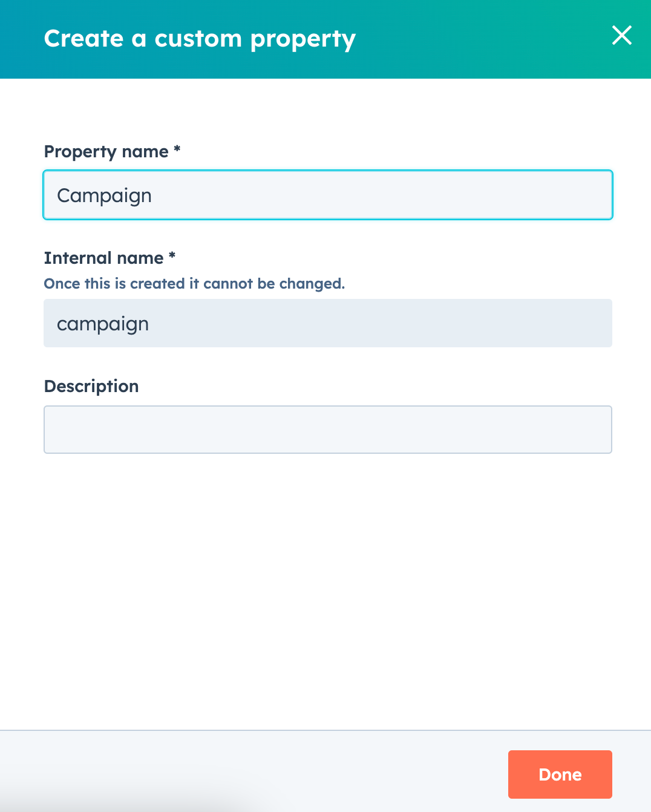Finish creating property with Done
The width and height of the screenshot is (651, 812).
tap(560, 774)
